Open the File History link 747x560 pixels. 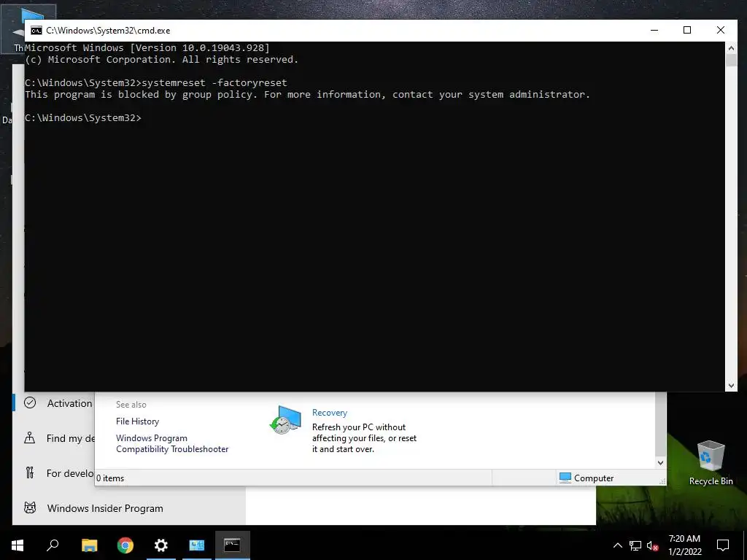[x=137, y=421]
